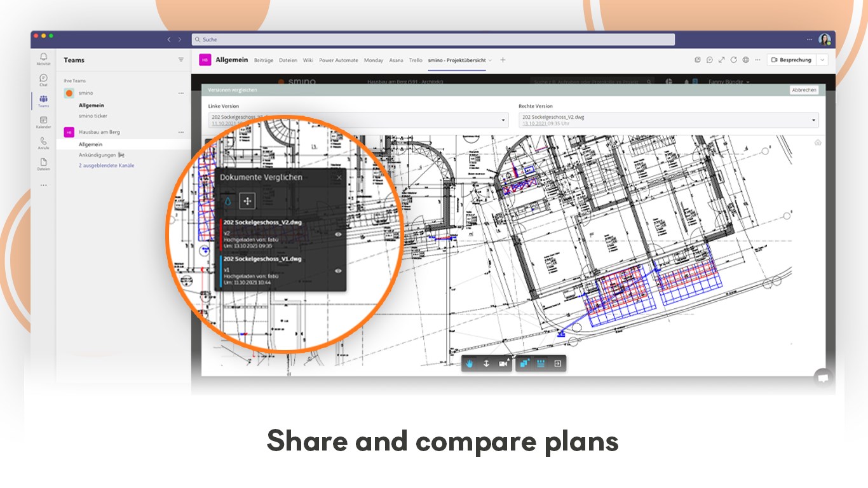Viewport: 868px width, 488px height.
Task: Switch to the Monday tab
Action: pos(374,60)
